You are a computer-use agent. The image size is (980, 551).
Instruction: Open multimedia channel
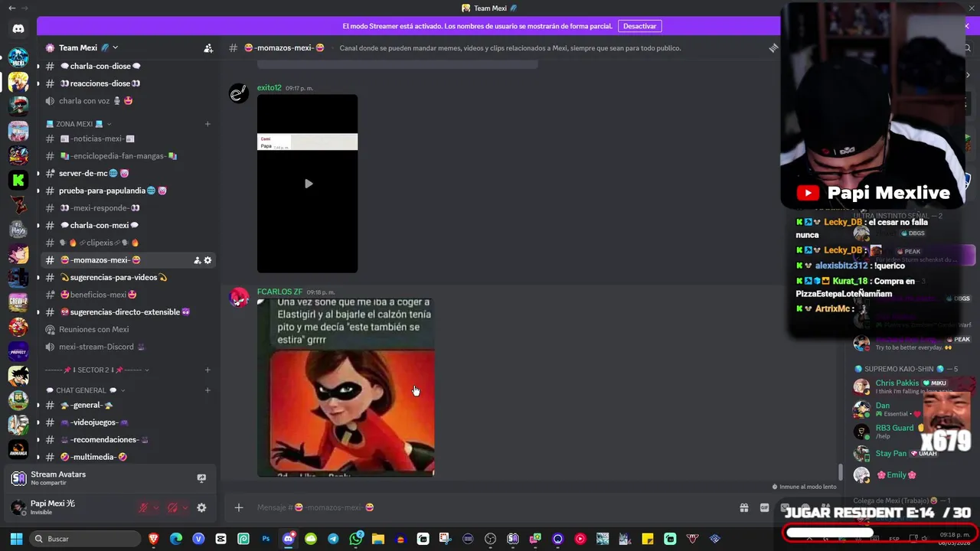(128, 457)
